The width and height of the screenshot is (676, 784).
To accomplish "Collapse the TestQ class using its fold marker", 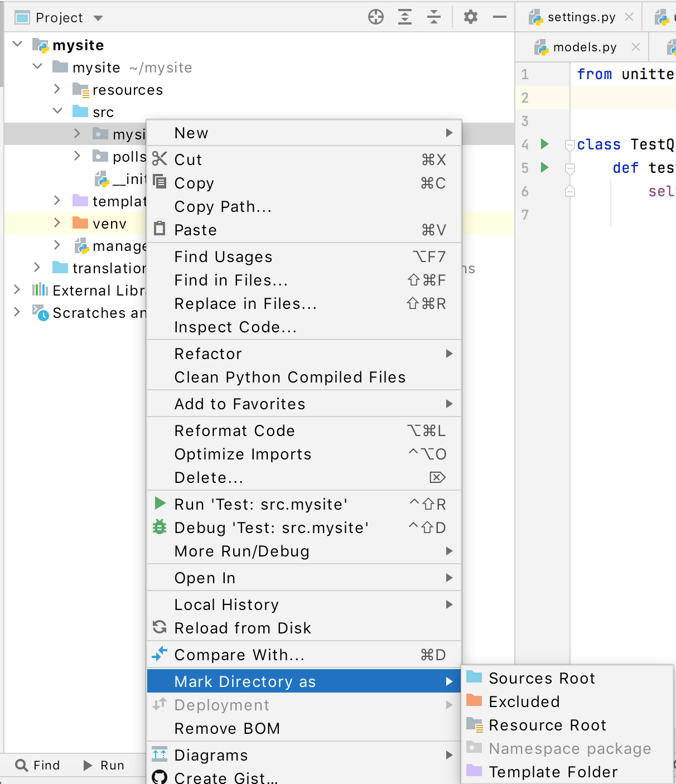I will [x=569, y=144].
